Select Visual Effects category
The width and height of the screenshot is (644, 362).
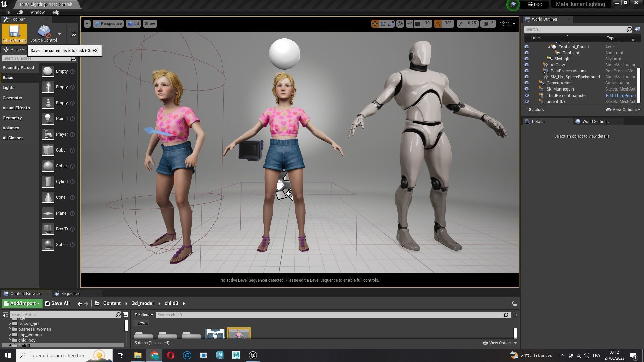coord(16,108)
